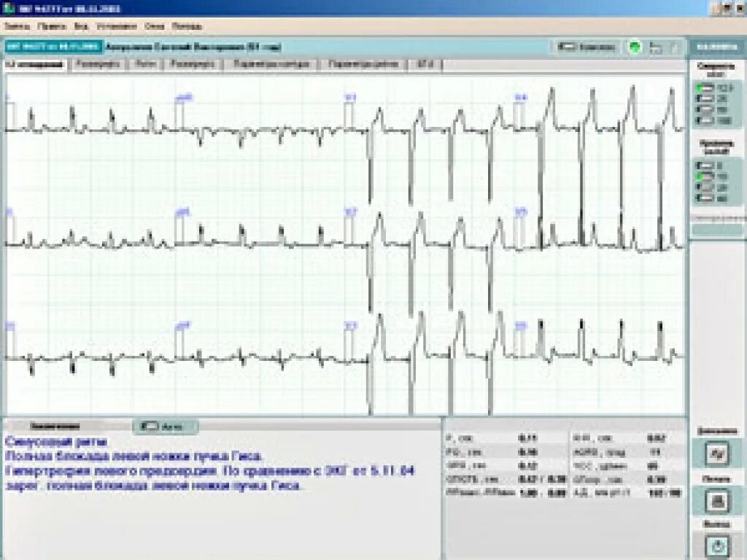Click the conclusion editor pencil icon button
This screenshot has width=747, height=560.
717,453
